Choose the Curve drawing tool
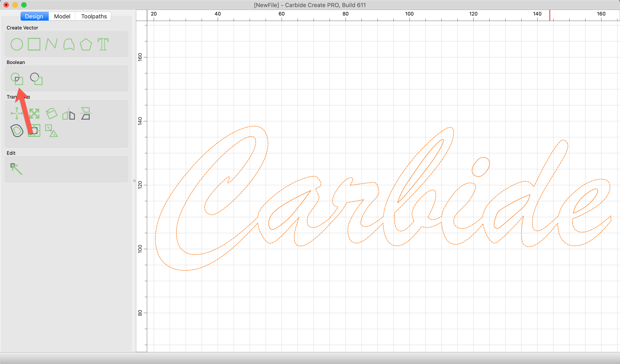 69,45
